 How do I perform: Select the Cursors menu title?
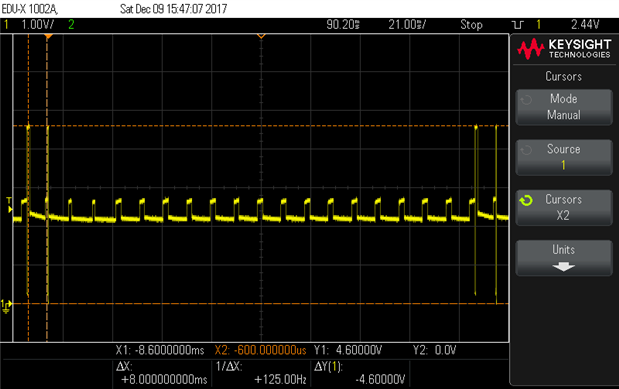click(564, 76)
